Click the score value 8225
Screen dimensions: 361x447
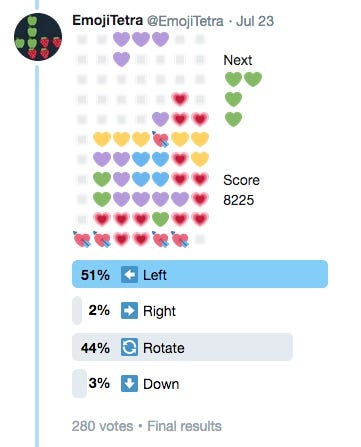point(239,200)
